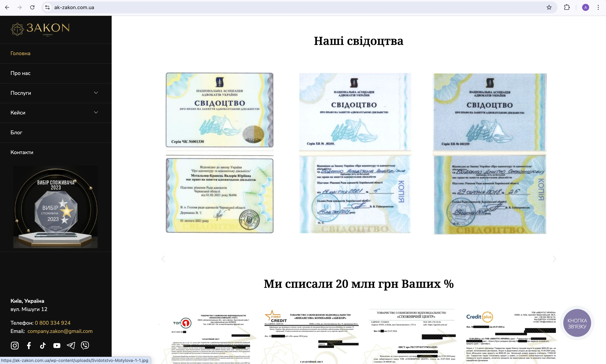
Task: Call phone number 0 800 334 924
Action: pos(52,323)
